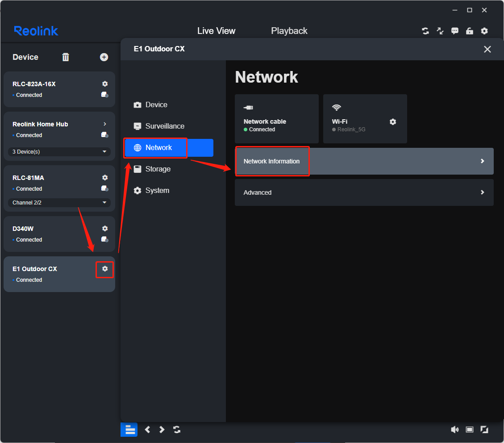Open settings gear for RLC-823A-16X
The image size is (504, 443).
tap(105, 84)
